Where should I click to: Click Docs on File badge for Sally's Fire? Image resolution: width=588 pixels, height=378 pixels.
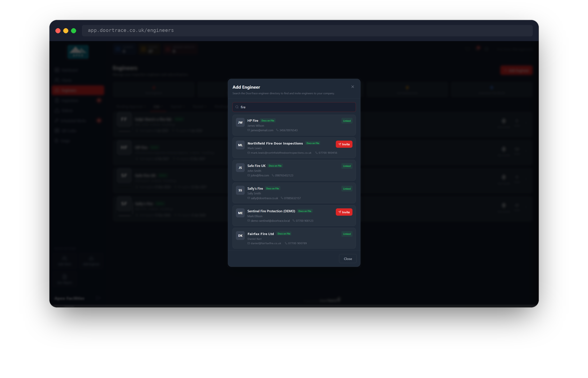(272, 188)
